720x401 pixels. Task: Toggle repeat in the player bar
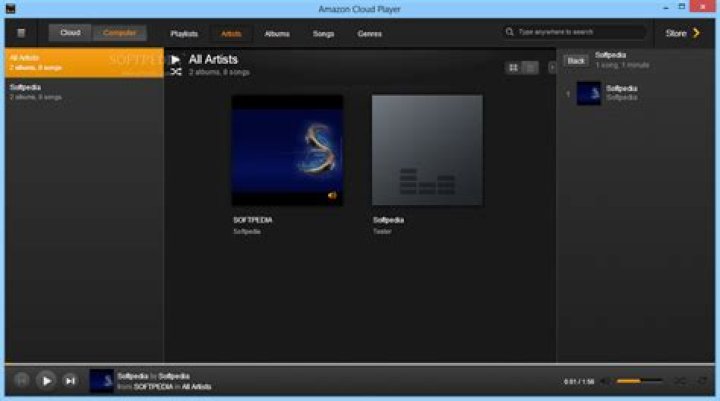tap(702, 381)
